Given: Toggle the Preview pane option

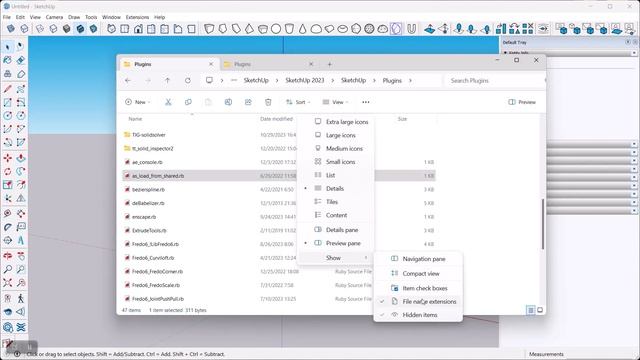Looking at the screenshot, I should [x=336, y=243].
